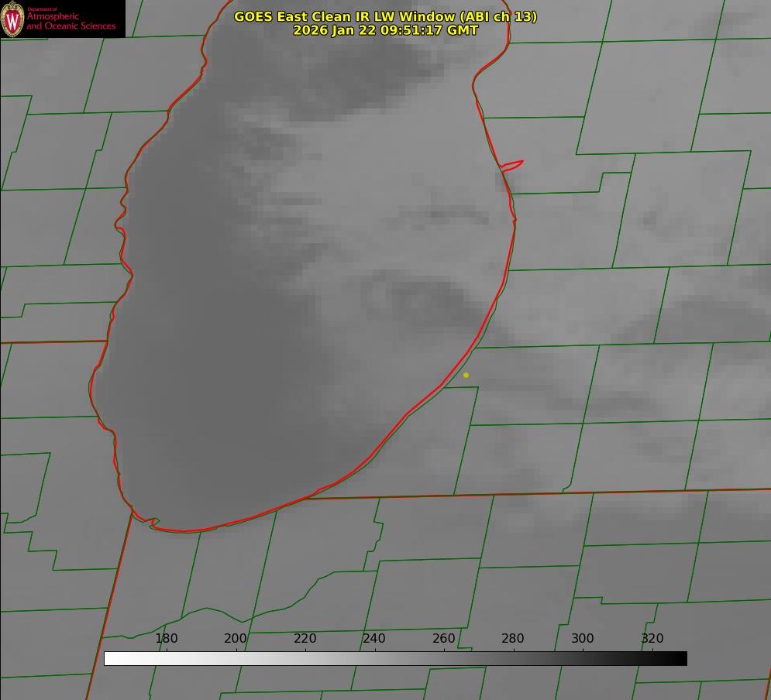Click the 'Atmospheric and Oceanic Sciences' logo text

[71, 21]
